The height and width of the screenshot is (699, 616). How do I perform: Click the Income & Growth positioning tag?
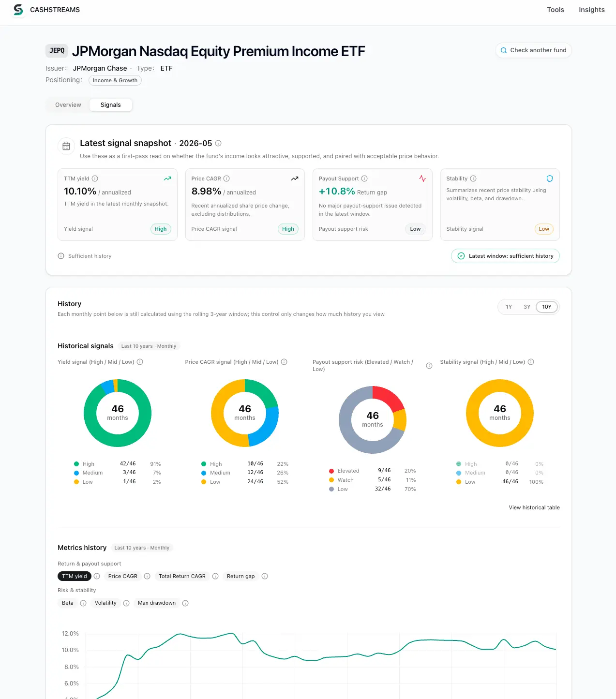click(115, 80)
